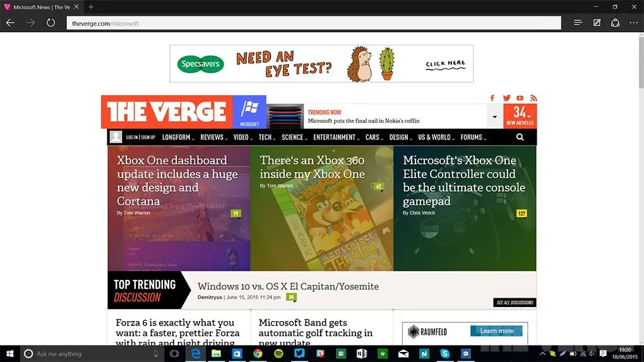The image size is (644, 362).
Task: Open the Microsoft Band golf tracking article
Action: coord(316,333)
